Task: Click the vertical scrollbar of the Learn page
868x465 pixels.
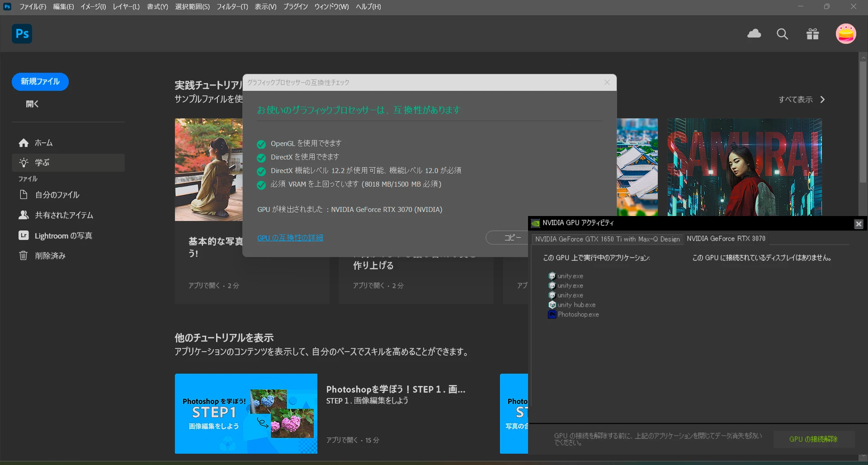Action: (863, 122)
